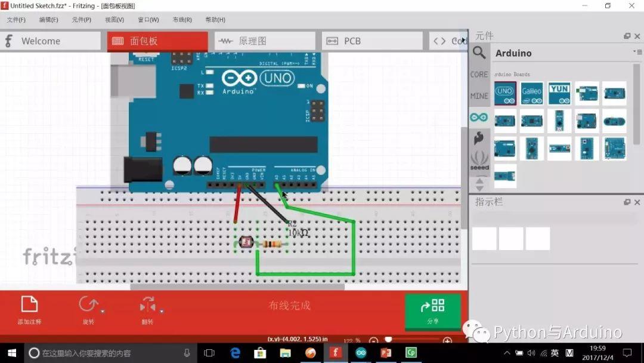Select fourth board in first parts row
This screenshot has width=644, height=363.
coord(587,93)
